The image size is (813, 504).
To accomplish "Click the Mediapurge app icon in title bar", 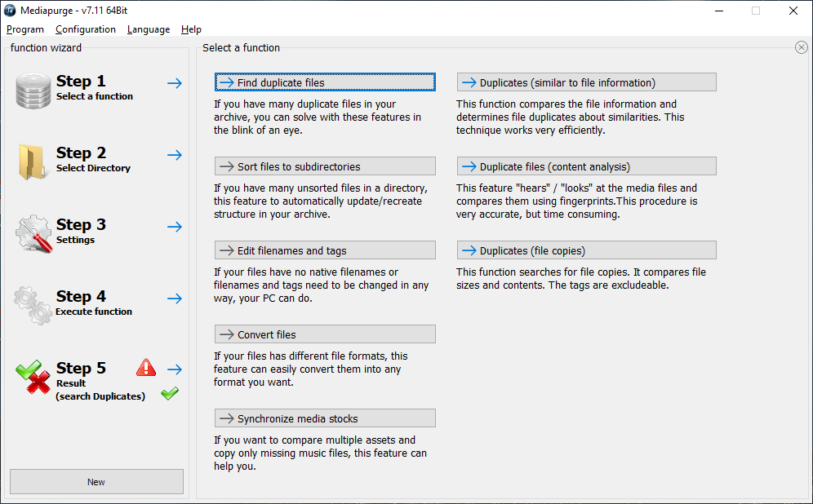I will tap(10, 11).
